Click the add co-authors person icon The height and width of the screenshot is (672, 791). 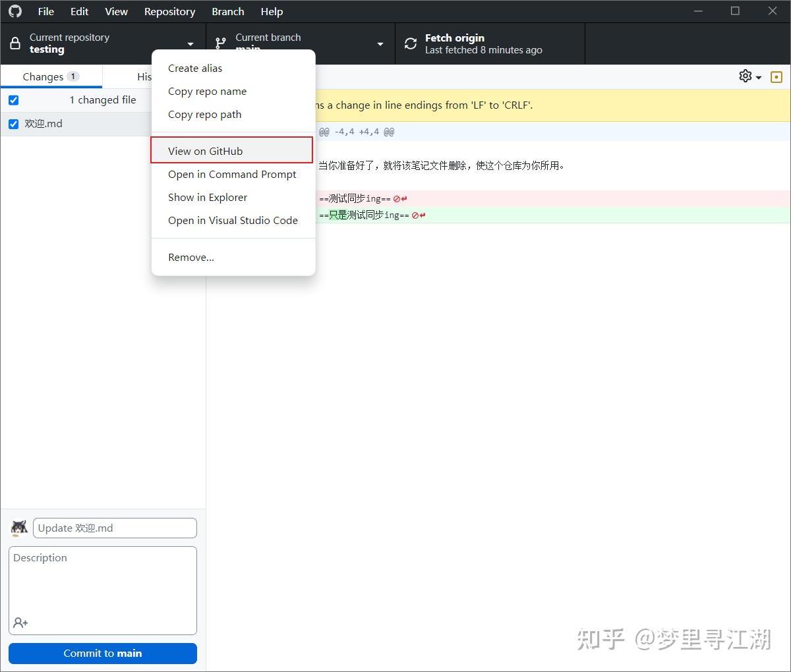(x=20, y=623)
